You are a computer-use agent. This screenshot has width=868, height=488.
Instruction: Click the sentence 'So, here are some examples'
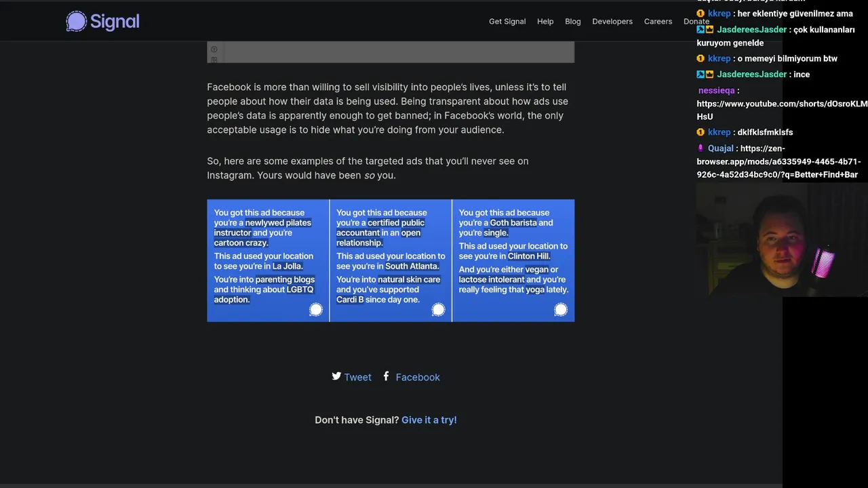click(368, 168)
